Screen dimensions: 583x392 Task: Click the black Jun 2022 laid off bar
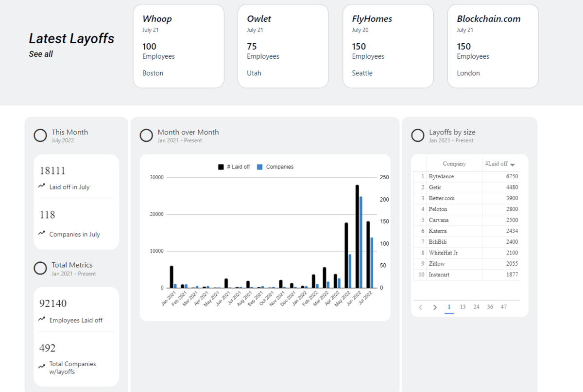(357, 237)
